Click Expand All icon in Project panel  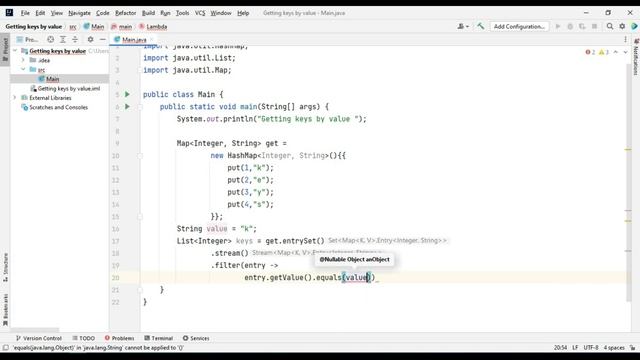[x=62, y=39]
